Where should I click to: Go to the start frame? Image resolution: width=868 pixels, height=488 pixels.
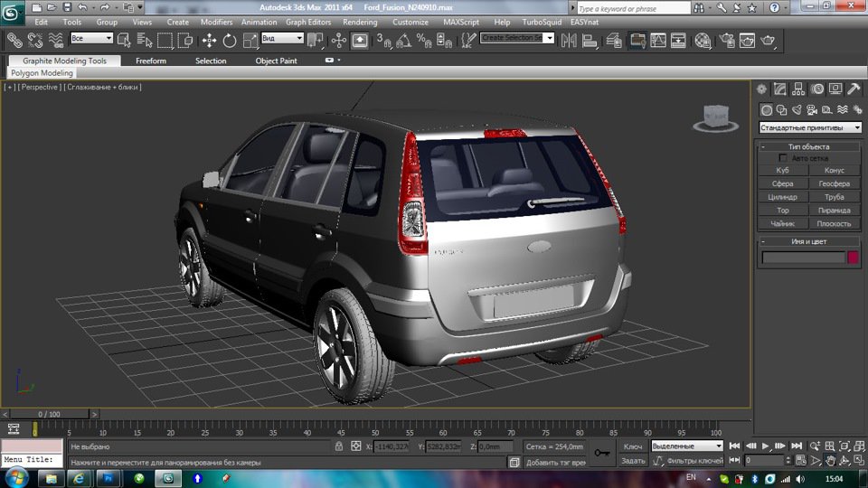[x=734, y=446]
